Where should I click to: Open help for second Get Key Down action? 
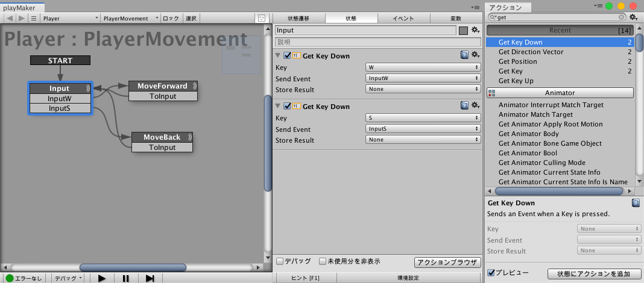[464, 106]
